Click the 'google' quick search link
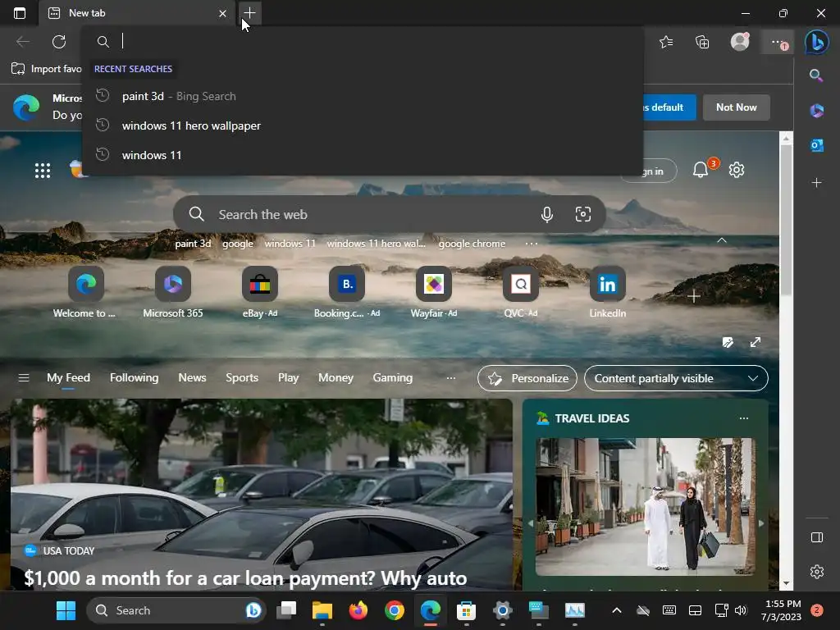 coord(237,244)
